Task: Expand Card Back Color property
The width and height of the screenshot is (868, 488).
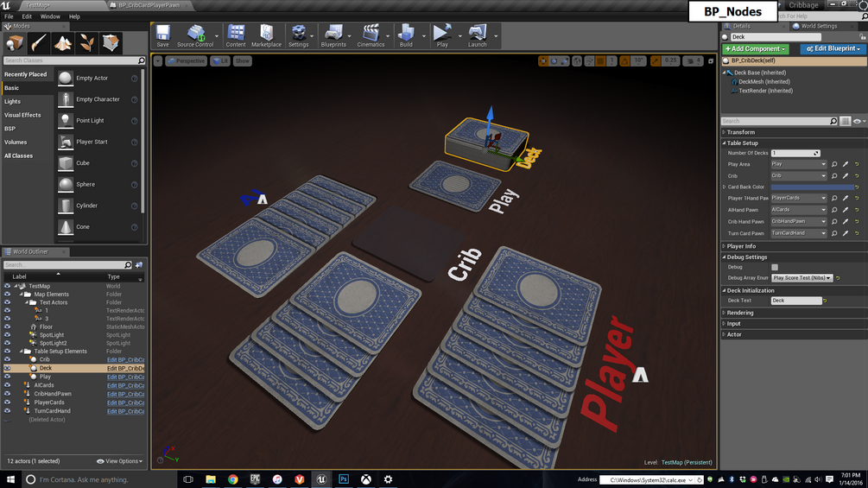Action: (724, 187)
